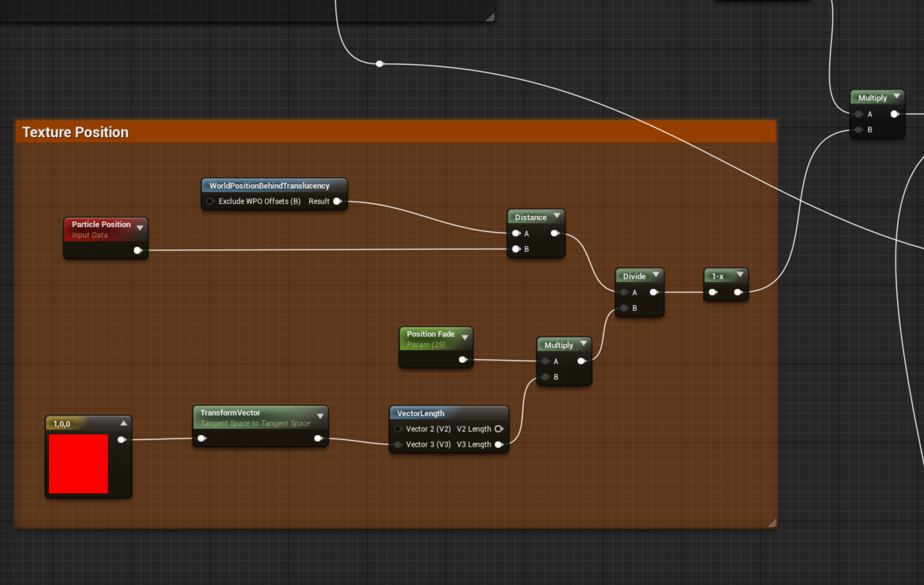Toggle the V2 Length output pin
The width and height of the screenshot is (924, 585).
(499, 429)
